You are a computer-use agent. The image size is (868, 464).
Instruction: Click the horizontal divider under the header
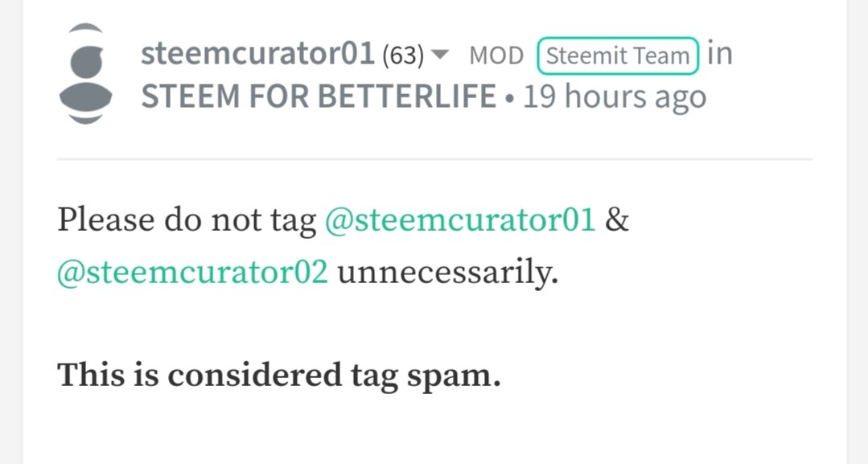(x=434, y=159)
